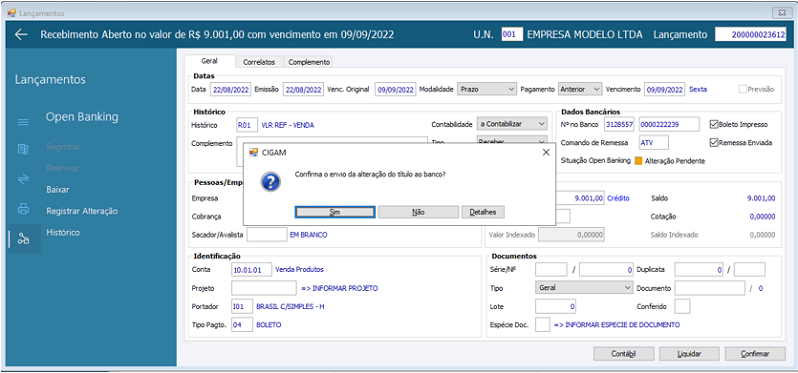Select Histórico in the sidebar menu

point(63,232)
